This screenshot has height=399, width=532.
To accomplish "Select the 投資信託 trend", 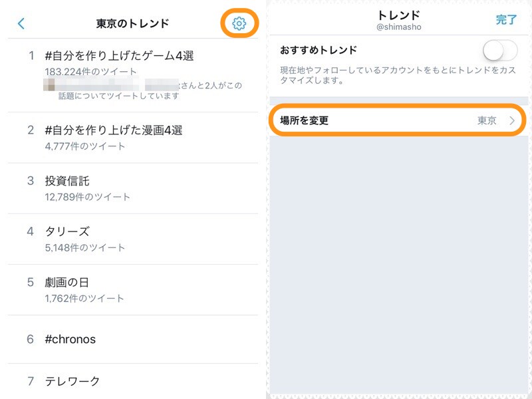I will click(67, 181).
